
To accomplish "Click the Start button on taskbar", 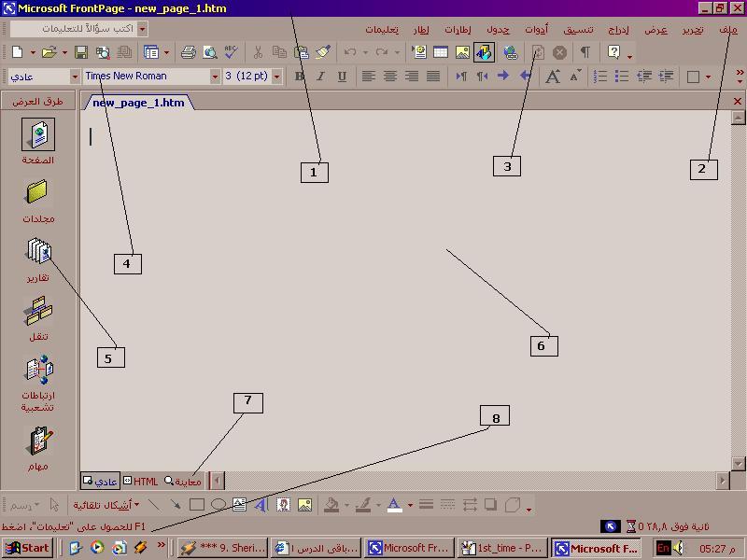I will [27, 548].
